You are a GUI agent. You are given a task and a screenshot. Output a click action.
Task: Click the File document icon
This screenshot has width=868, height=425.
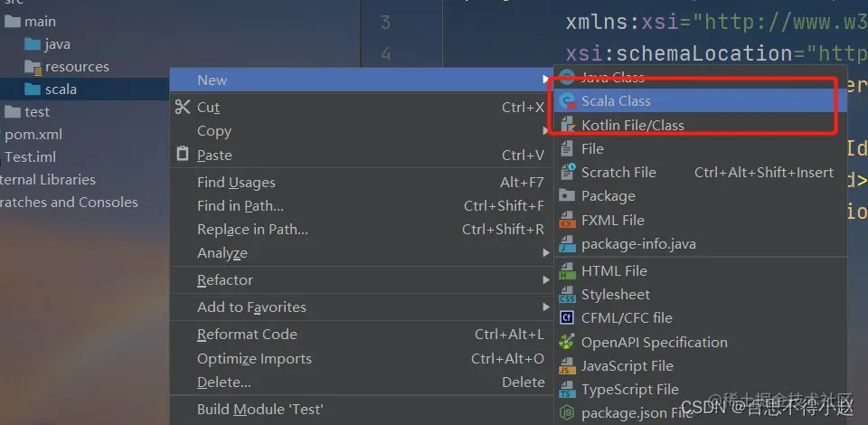(x=567, y=149)
